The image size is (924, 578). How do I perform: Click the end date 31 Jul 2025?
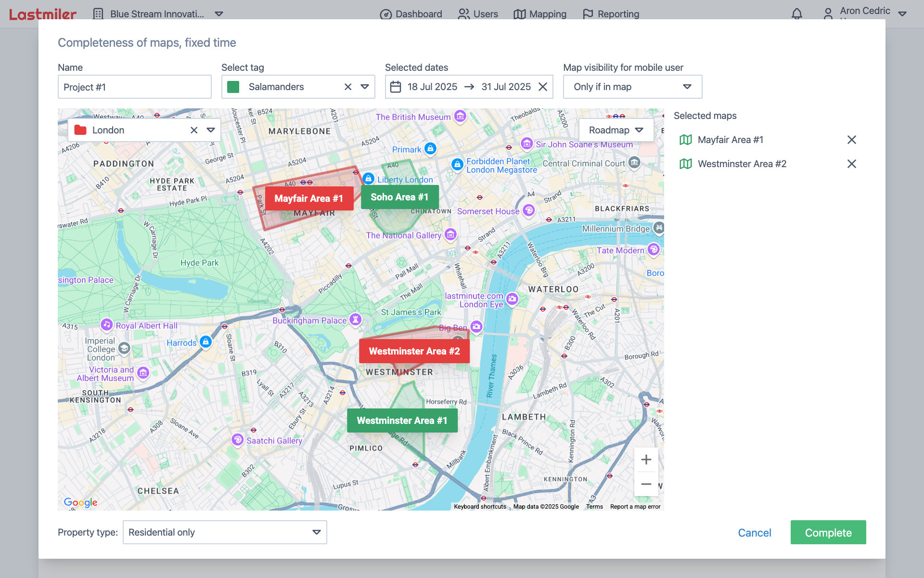pos(506,87)
